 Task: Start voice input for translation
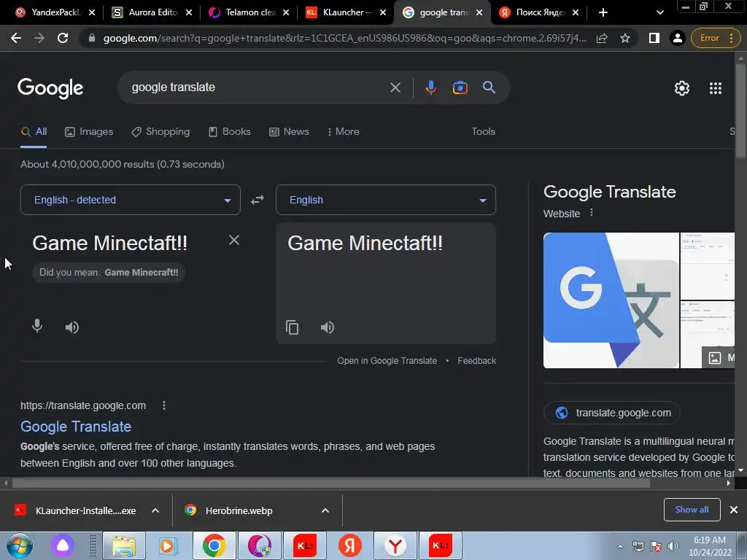[x=37, y=326]
